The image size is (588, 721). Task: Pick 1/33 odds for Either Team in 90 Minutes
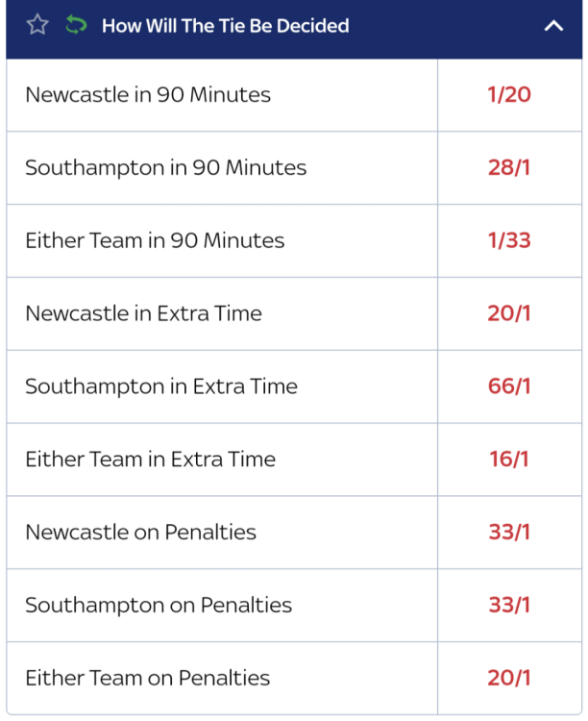point(509,240)
